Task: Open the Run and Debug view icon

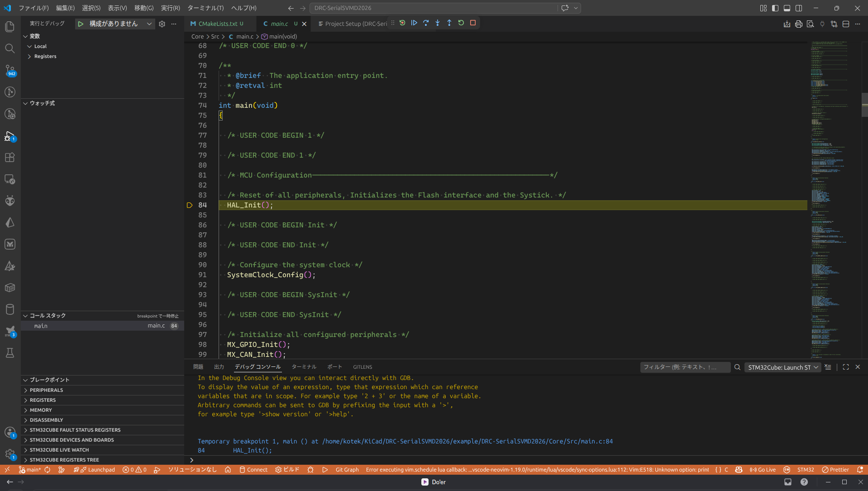Action: coord(10,136)
